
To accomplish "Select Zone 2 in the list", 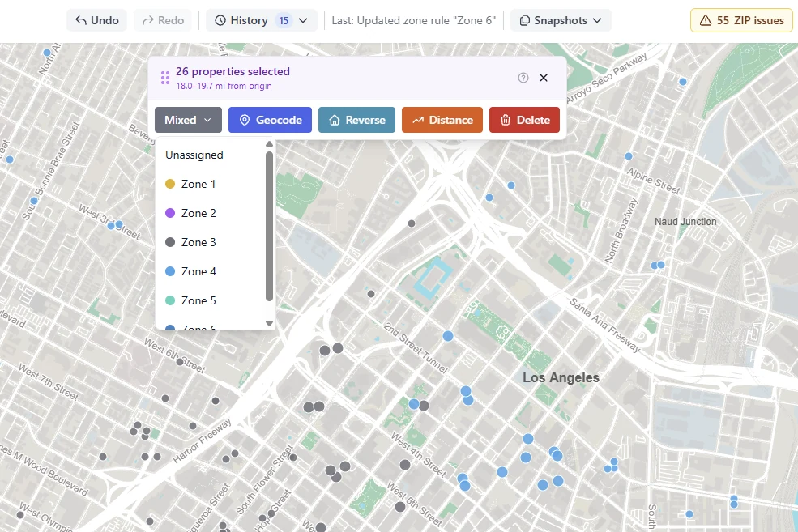I will coord(211,213).
